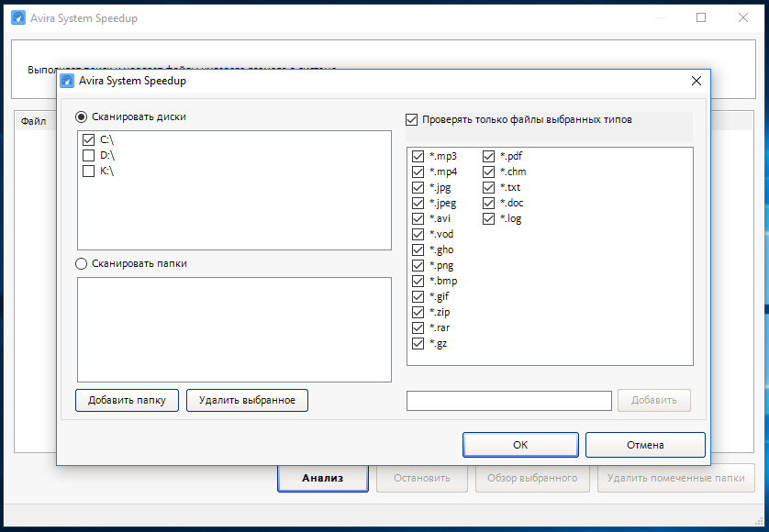Screen dimensions: 769x532
Task: Uncheck the *.vod file type
Action: pos(418,235)
